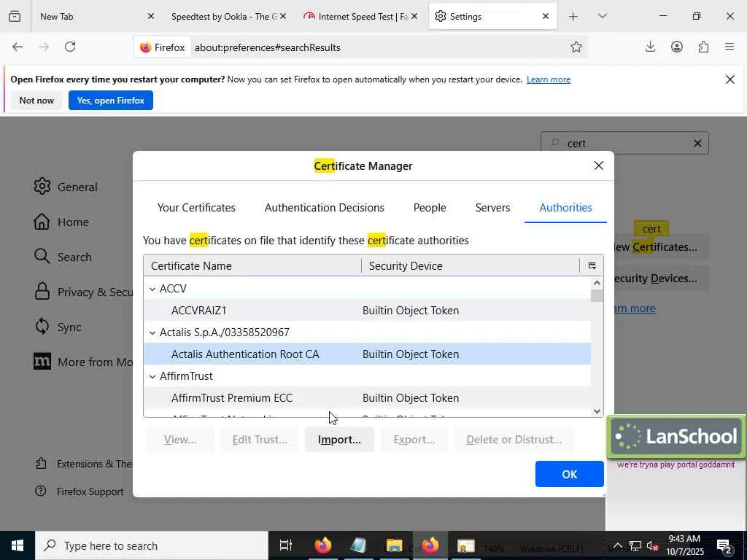Collapse the AffirmTrust group
This screenshot has width=747, height=560.
152,377
